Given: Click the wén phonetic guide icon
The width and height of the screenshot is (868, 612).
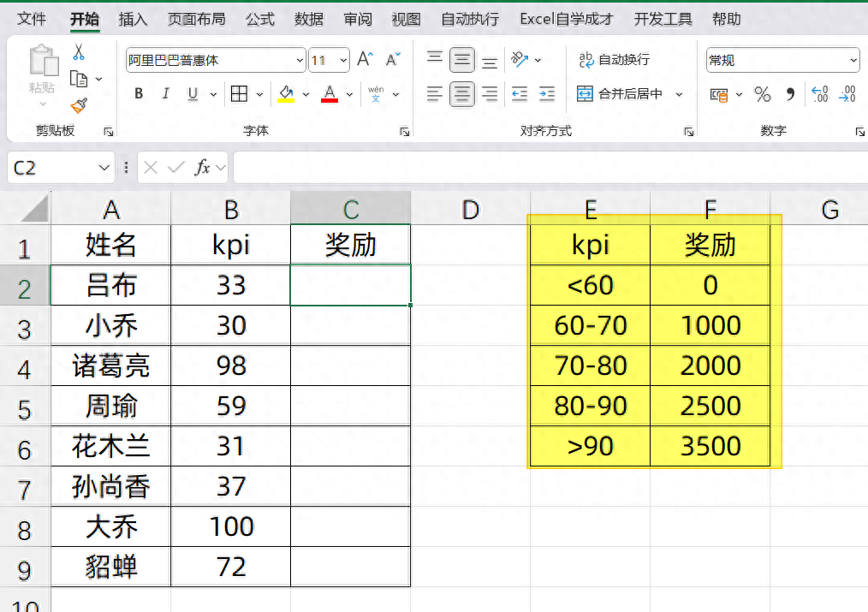Looking at the screenshot, I should click(376, 93).
